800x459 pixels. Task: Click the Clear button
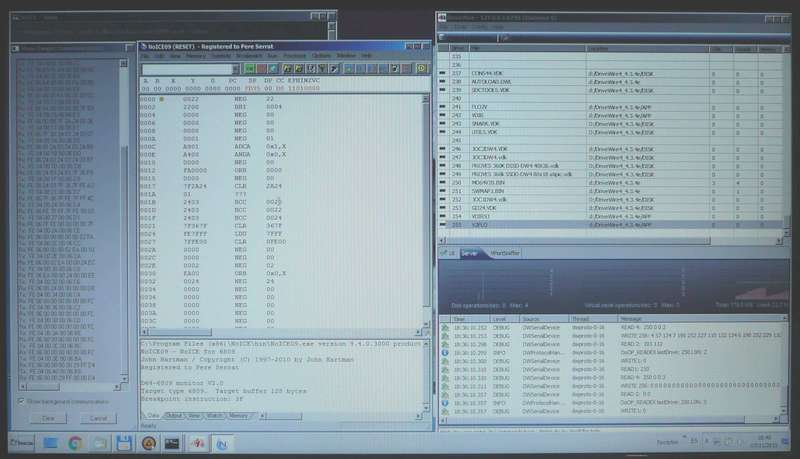pyautogui.click(x=48, y=417)
